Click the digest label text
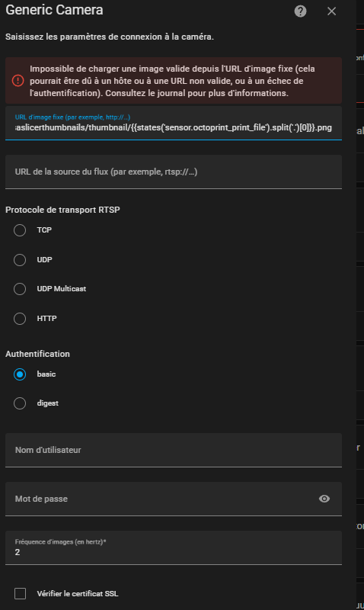The image size is (364, 610). (x=47, y=403)
